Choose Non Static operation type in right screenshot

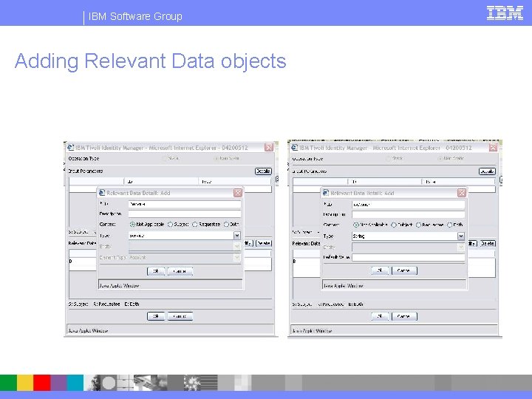point(440,158)
